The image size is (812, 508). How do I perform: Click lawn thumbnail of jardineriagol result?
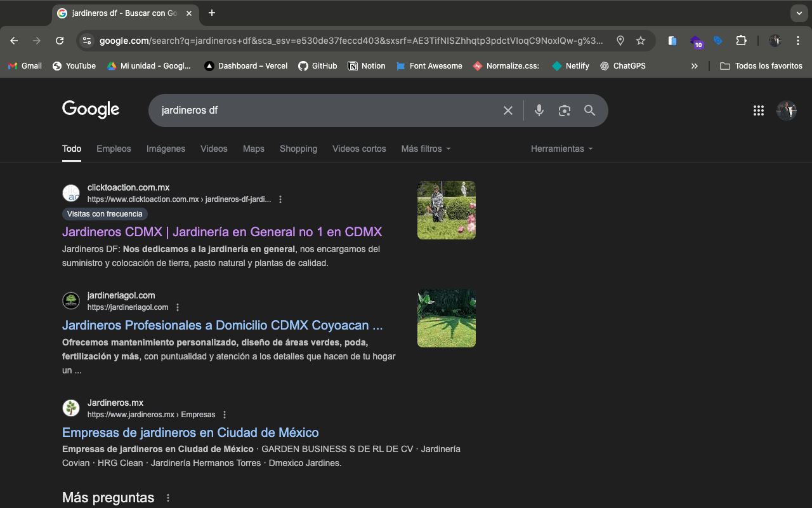coord(447,318)
